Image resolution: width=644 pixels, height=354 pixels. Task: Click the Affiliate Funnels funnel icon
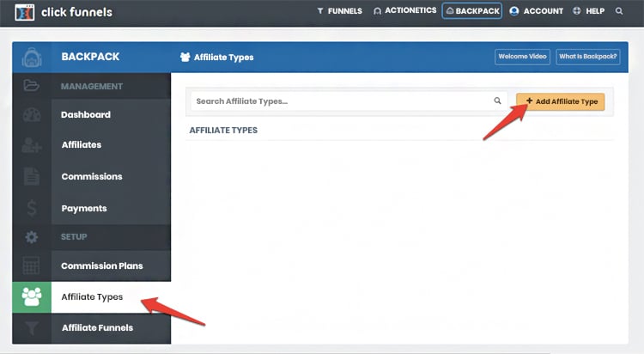[x=32, y=328]
